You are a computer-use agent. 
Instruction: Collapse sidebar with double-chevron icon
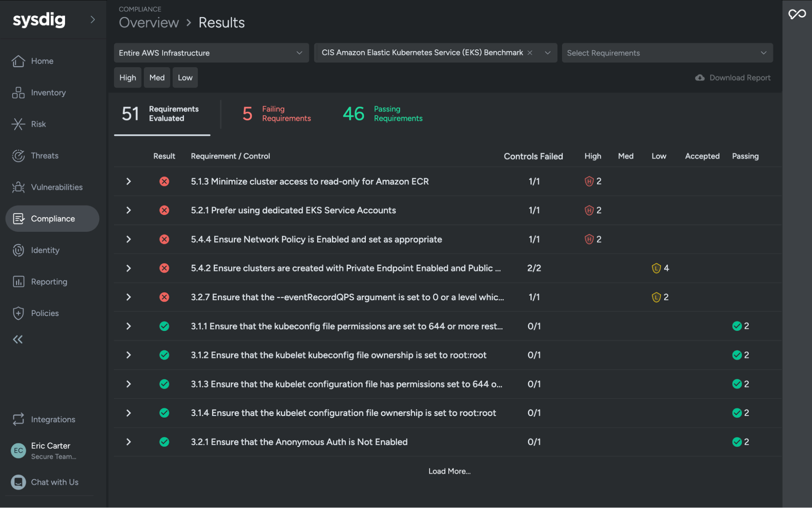click(17, 339)
